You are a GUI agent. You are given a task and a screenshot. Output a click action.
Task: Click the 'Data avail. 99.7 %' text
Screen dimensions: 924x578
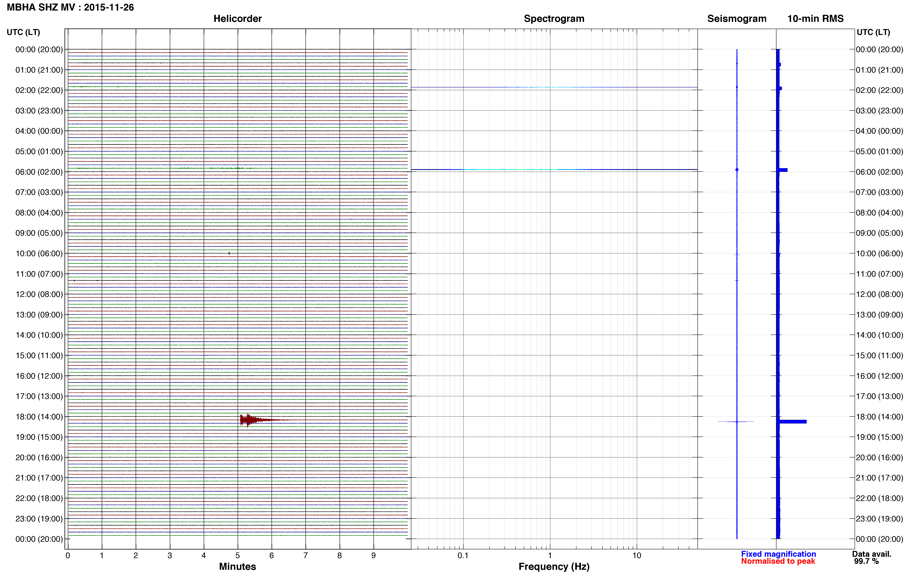tap(871, 558)
